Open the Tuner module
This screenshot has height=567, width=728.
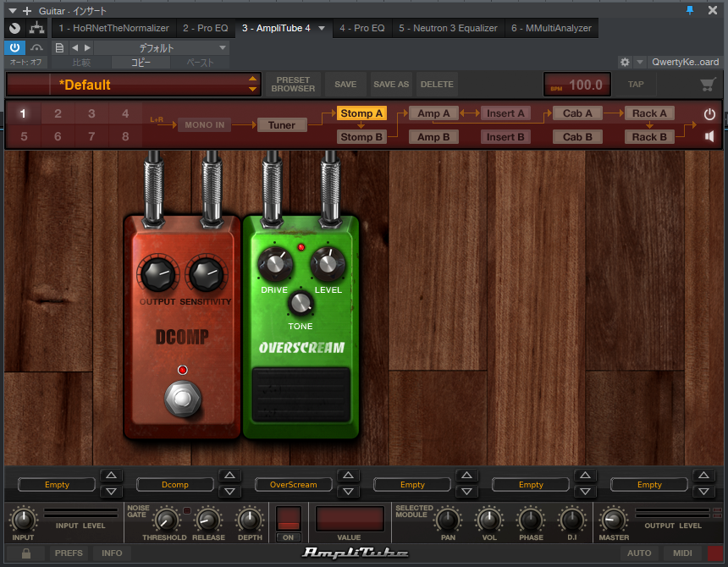coord(282,125)
